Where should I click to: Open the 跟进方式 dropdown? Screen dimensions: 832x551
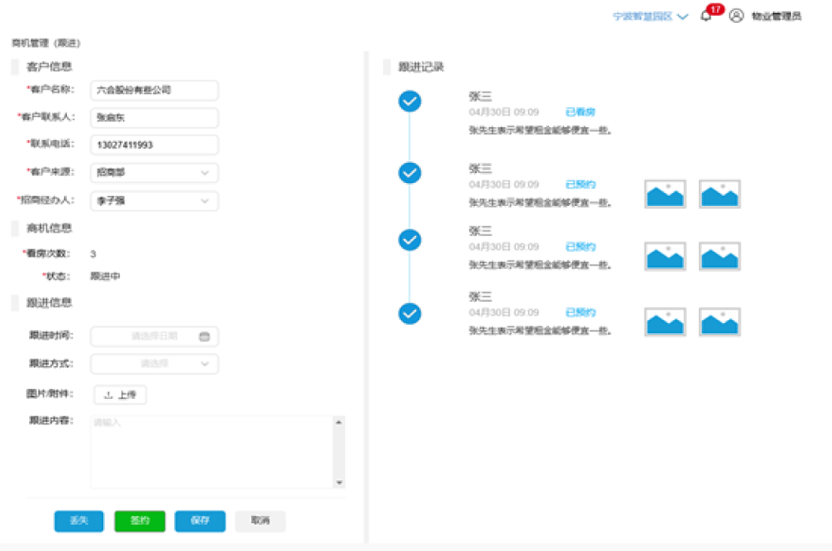(154, 364)
